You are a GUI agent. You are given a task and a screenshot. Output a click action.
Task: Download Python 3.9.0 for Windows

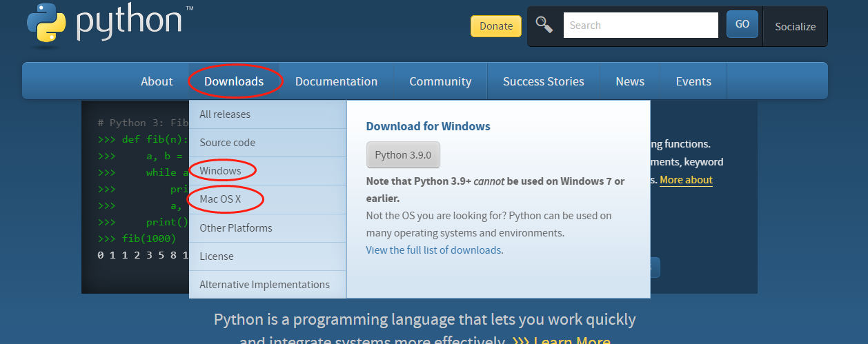coord(403,155)
